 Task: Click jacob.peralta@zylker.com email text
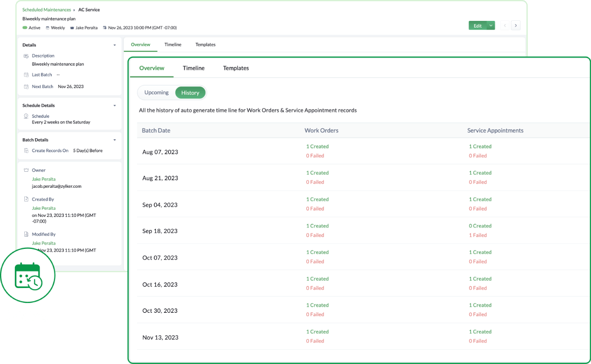[x=57, y=186]
